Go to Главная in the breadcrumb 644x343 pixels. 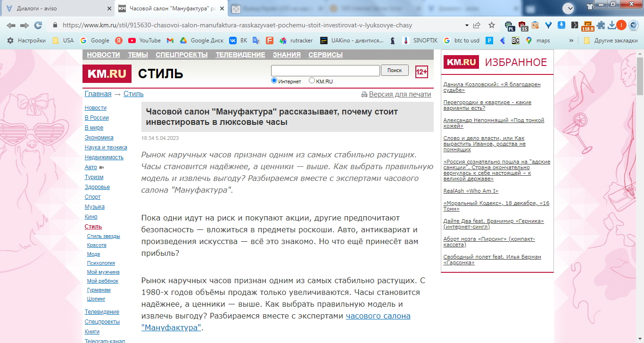pyautogui.click(x=98, y=94)
